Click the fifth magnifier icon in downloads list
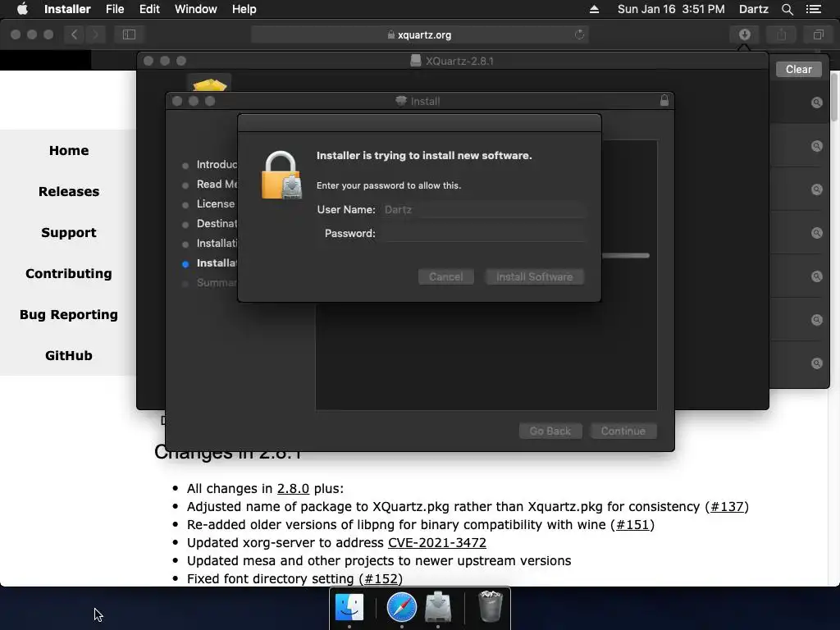 click(x=816, y=276)
